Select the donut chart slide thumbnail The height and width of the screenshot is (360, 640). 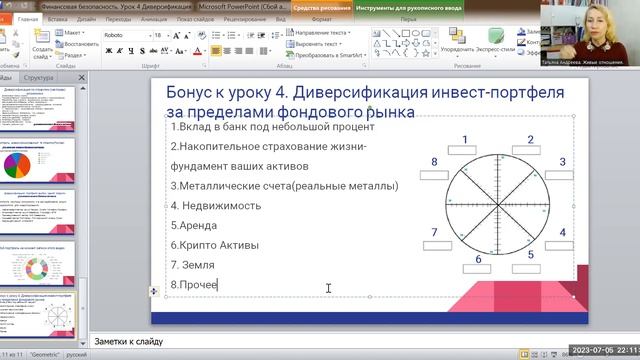[37, 264]
